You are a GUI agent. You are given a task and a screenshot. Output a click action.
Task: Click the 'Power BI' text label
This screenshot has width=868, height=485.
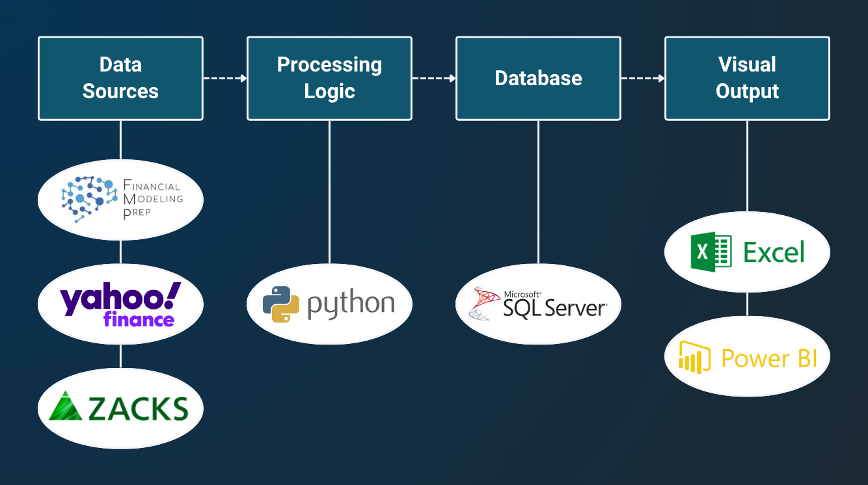pos(769,358)
